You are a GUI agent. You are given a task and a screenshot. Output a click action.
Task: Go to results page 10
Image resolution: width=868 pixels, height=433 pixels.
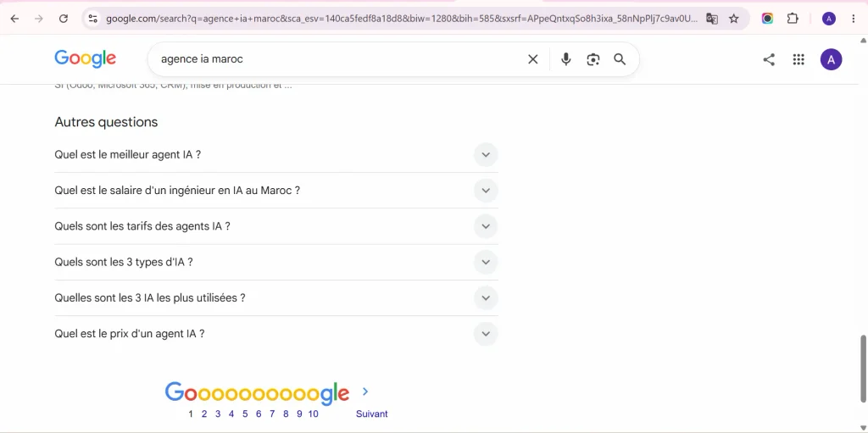tap(314, 414)
